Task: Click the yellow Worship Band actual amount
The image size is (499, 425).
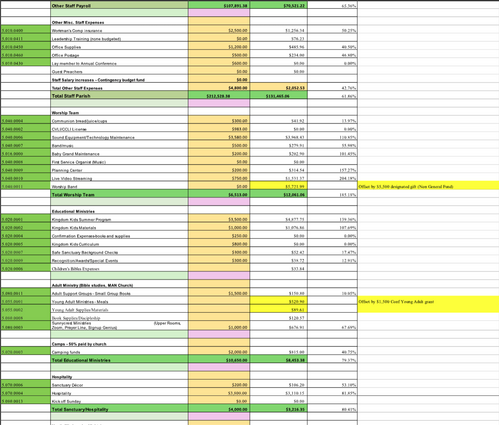Action: click(278, 186)
